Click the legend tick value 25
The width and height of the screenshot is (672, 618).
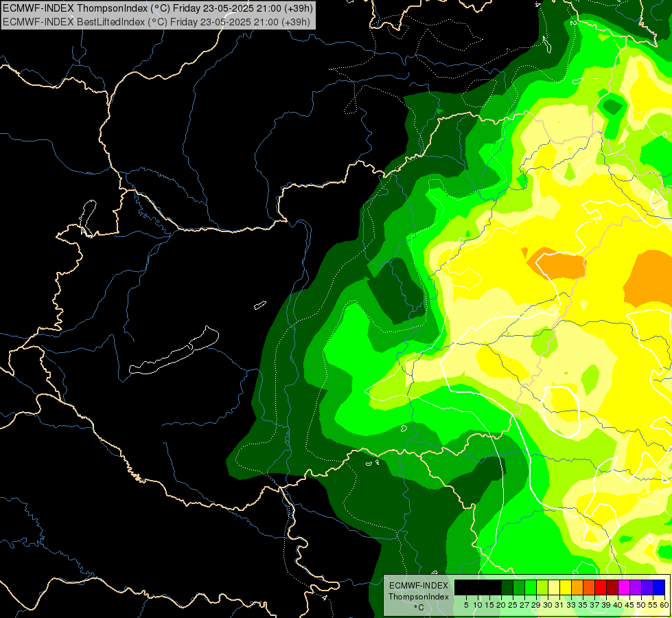point(513,605)
